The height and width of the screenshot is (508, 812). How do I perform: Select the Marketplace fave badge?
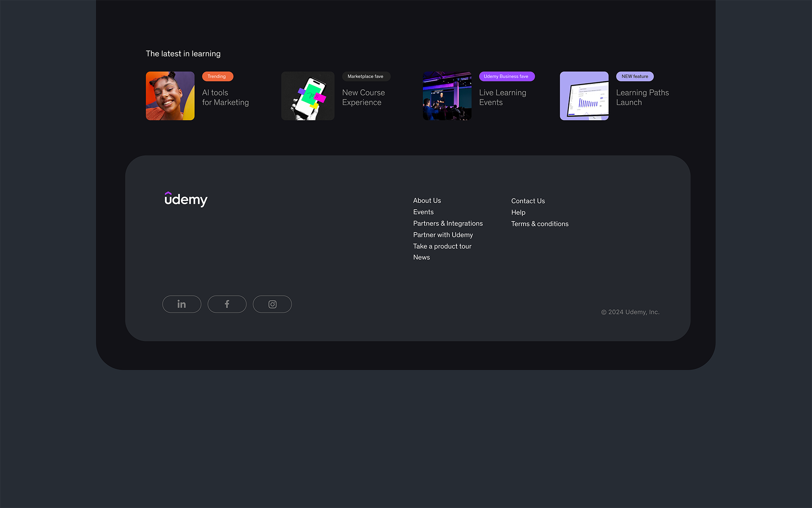366,76
